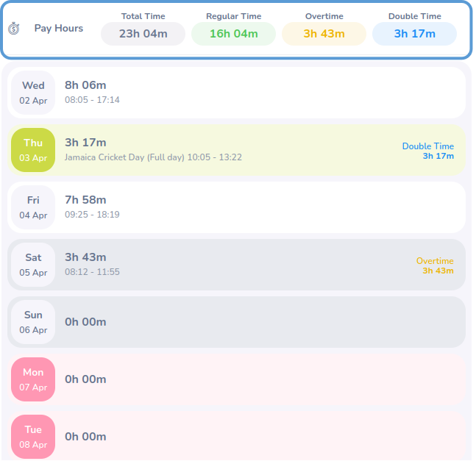Click the Sun 06 Apr date badge

coord(33,322)
